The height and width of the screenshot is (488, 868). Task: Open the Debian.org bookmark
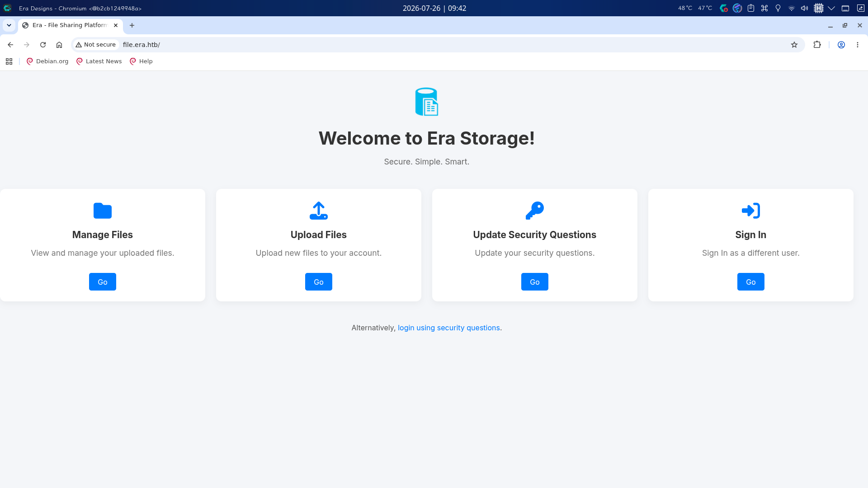click(47, 61)
